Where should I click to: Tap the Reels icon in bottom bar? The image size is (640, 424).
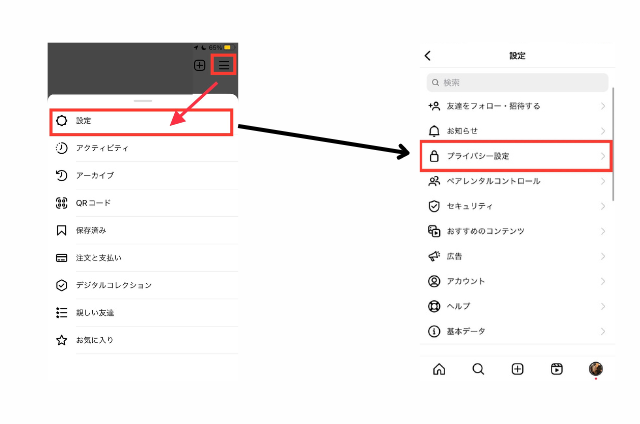556,369
